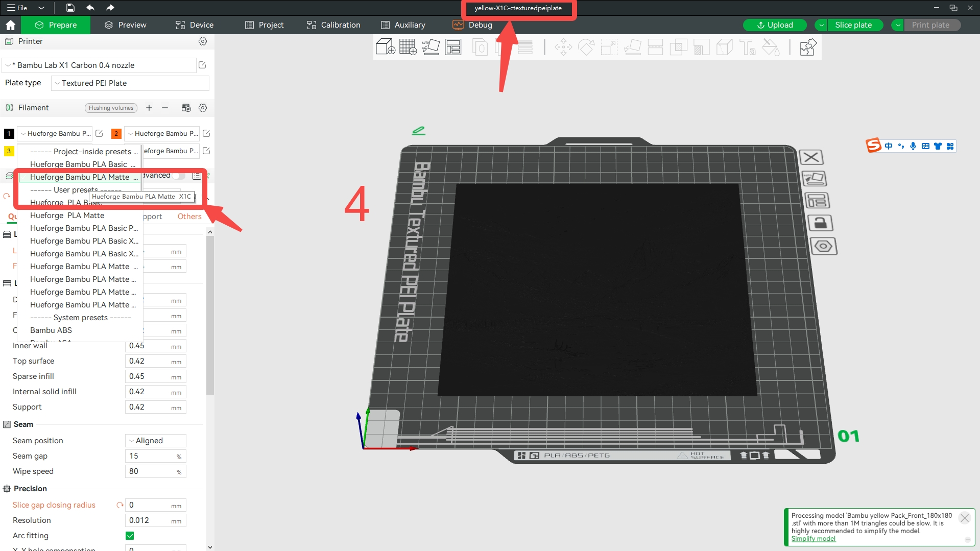This screenshot has height=551, width=980.
Task: Click the save project icon in the title bar
Action: pos(70,8)
